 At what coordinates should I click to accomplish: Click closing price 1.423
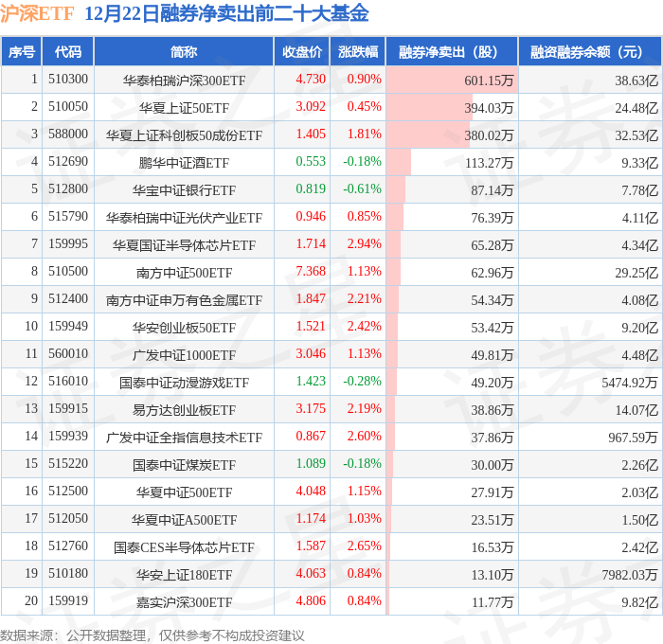(311, 382)
